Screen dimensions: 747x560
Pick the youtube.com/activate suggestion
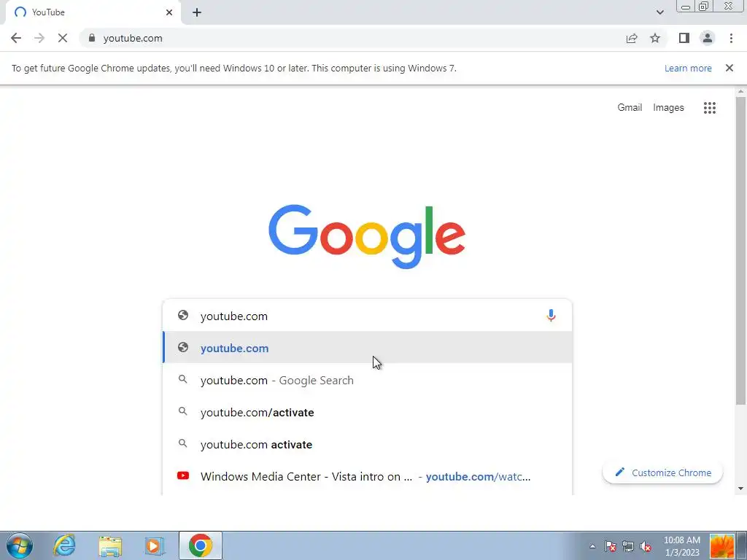point(367,412)
